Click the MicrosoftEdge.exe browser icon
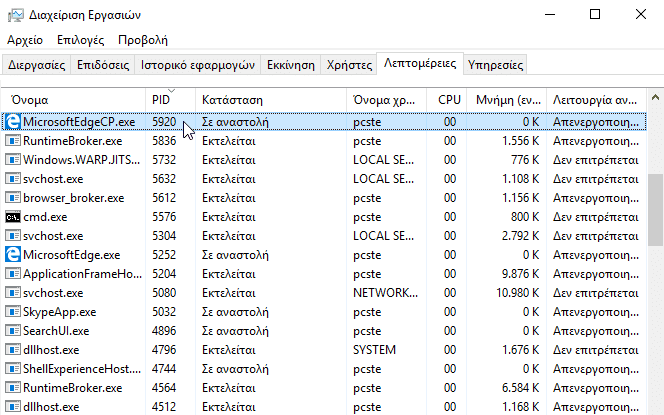The image size is (664, 415). (14, 255)
